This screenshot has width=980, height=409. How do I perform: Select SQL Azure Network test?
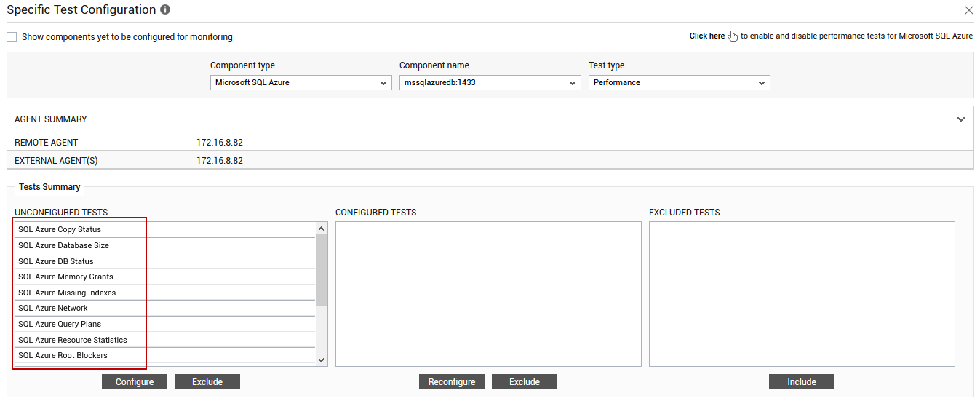(x=165, y=308)
